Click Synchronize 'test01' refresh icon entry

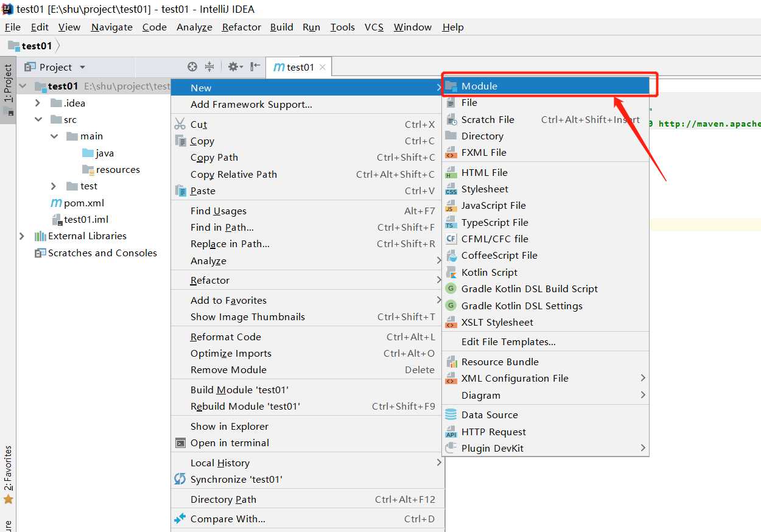307,479
